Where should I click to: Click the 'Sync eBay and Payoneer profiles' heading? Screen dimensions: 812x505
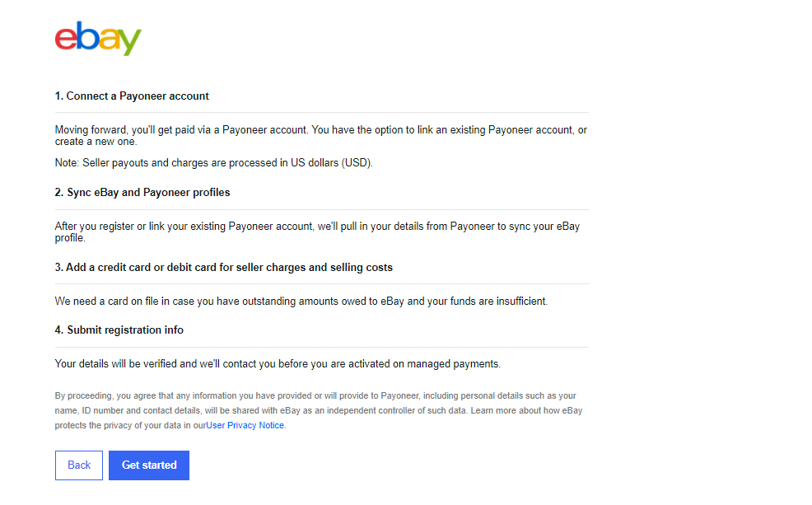142,192
